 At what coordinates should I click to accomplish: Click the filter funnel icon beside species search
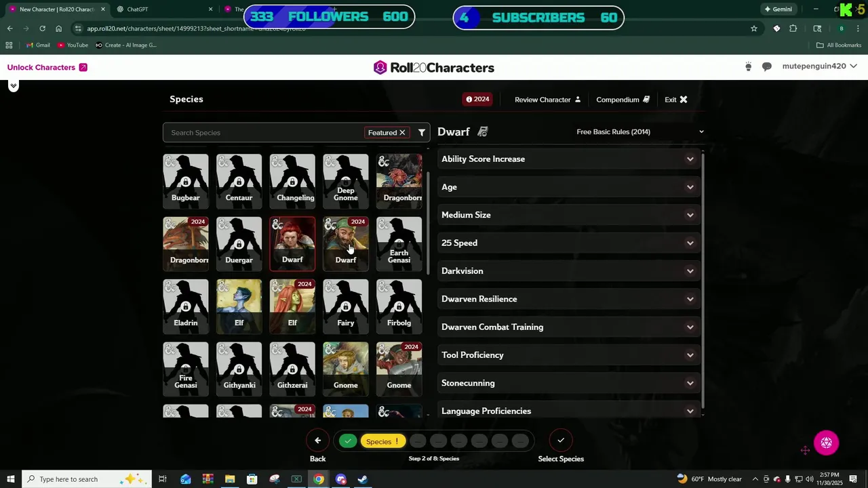coord(422,133)
